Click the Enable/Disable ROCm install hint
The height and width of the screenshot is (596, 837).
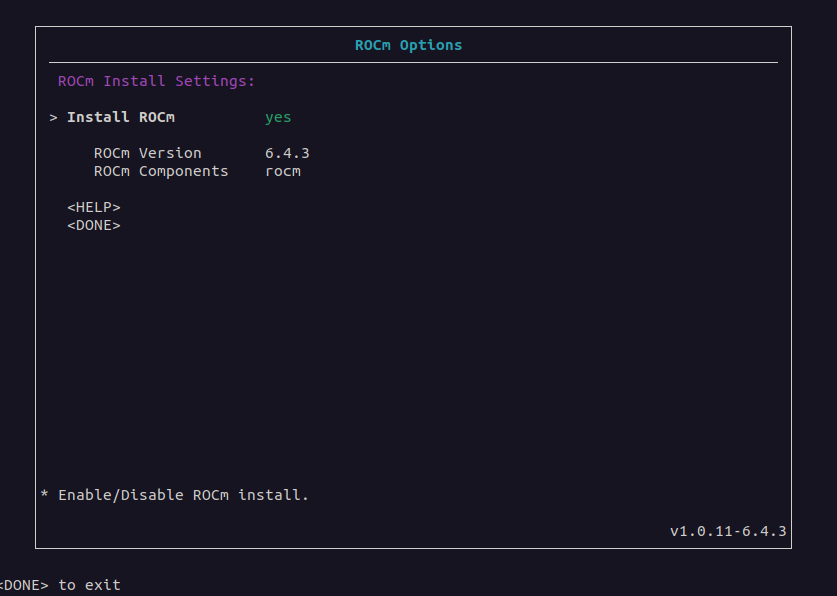tap(183, 495)
